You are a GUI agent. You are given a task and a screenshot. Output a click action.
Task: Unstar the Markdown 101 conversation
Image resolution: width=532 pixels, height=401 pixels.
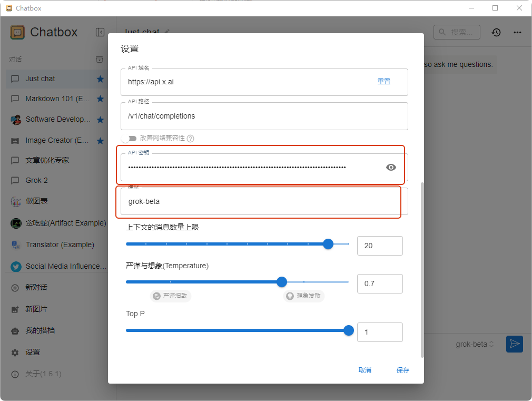click(x=100, y=99)
